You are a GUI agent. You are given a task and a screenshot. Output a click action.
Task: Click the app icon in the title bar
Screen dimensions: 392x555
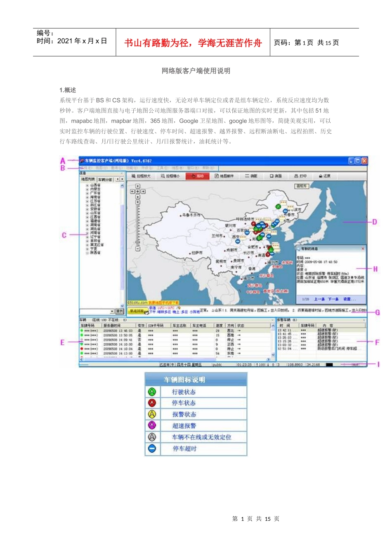click(82, 161)
